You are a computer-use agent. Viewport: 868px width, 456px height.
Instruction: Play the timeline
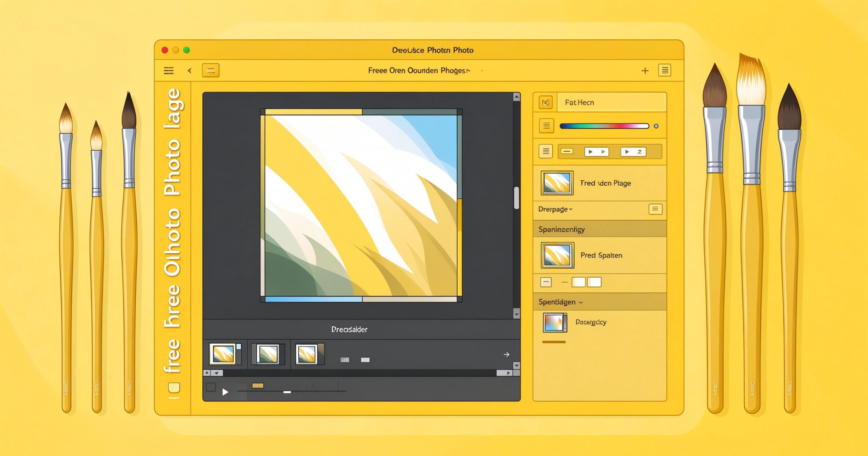point(225,392)
